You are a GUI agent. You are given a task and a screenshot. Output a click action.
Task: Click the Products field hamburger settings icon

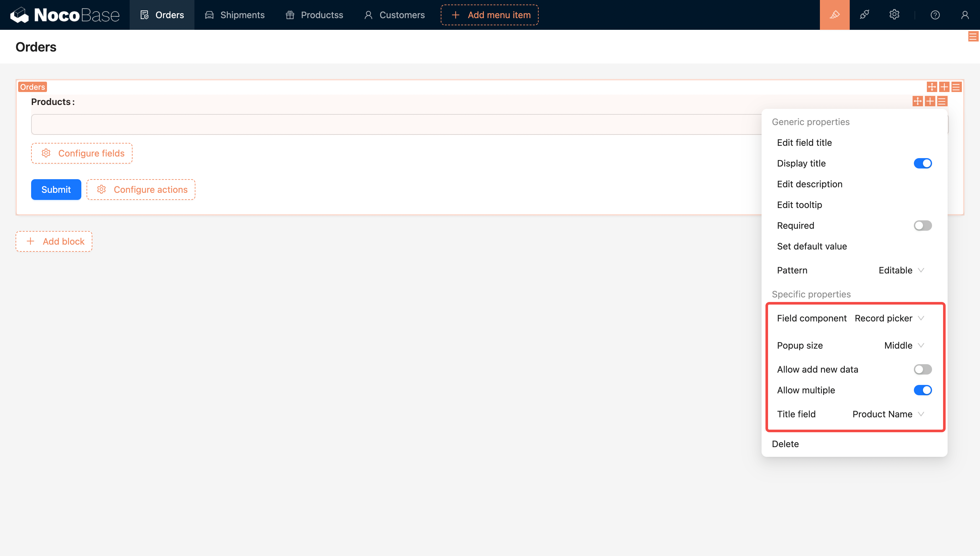[942, 101]
